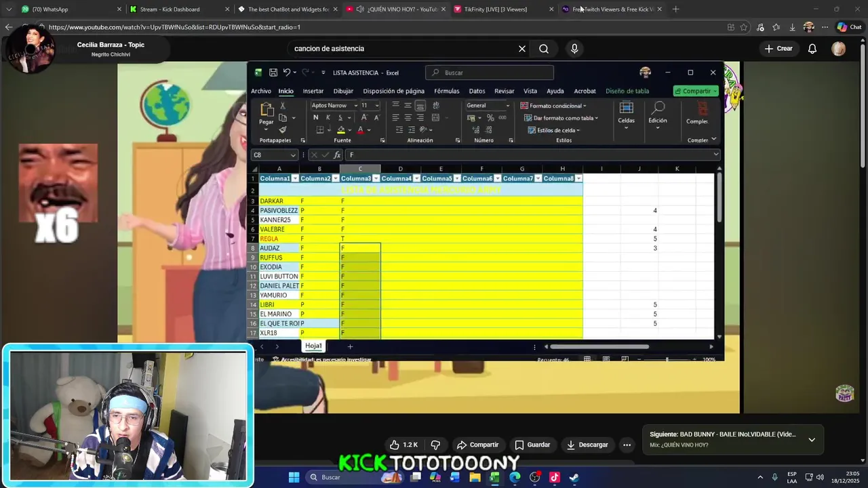Click the YouTube Guardar button
Viewport: 868px width, 488px height.
coord(532,445)
